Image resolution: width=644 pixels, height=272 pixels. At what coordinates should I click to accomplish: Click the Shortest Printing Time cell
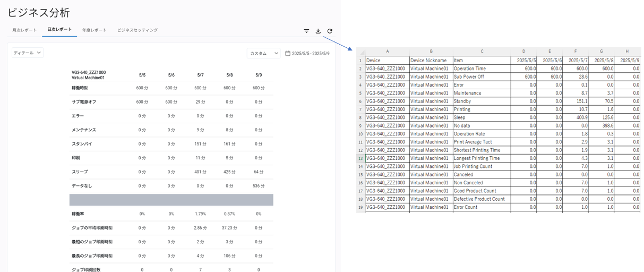(x=482, y=150)
